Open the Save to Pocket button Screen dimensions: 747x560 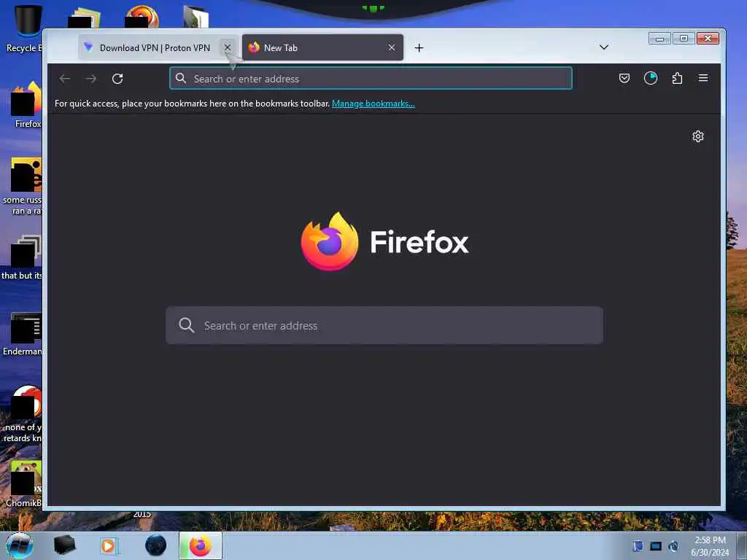(624, 78)
